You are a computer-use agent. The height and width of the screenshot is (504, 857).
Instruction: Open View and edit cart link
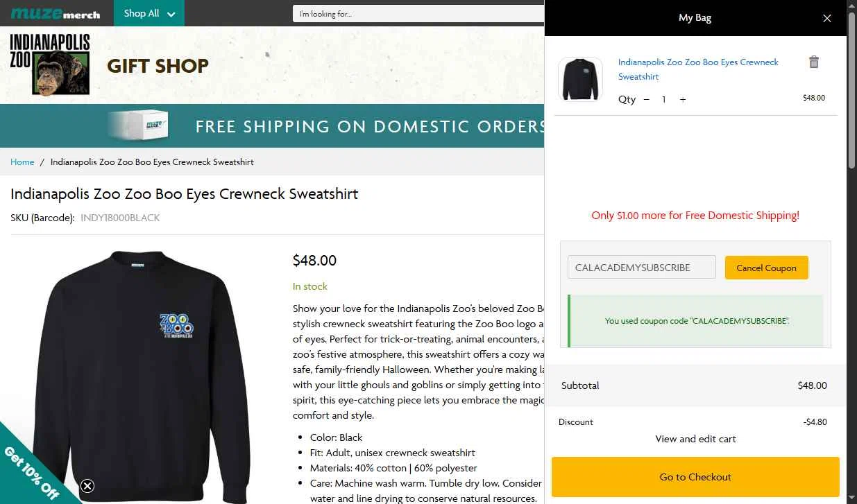695,439
